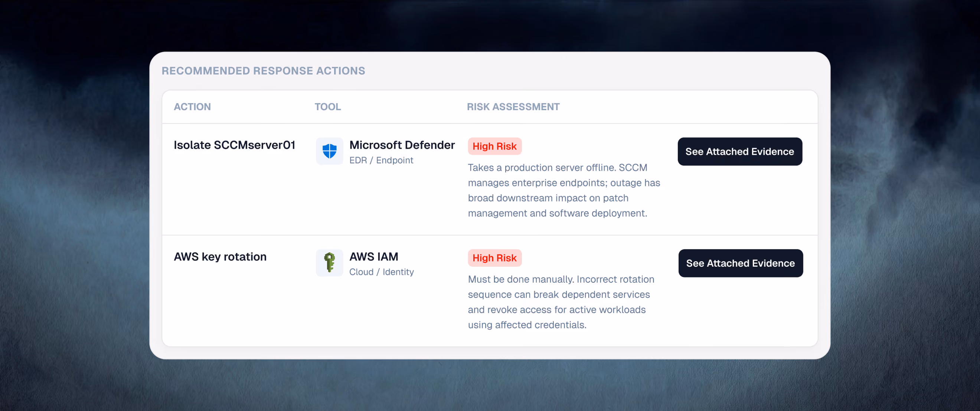
Task: Select the Isolate SCCMserver01 action text
Action: (234, 145)
